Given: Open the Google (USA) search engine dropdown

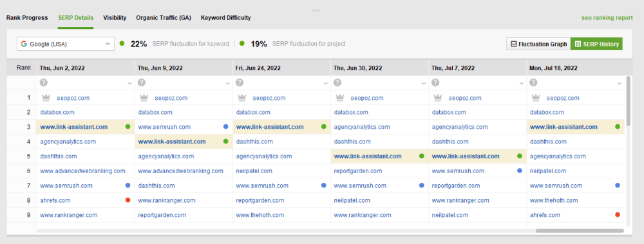Looking at the screenshot, I should 66,44.
